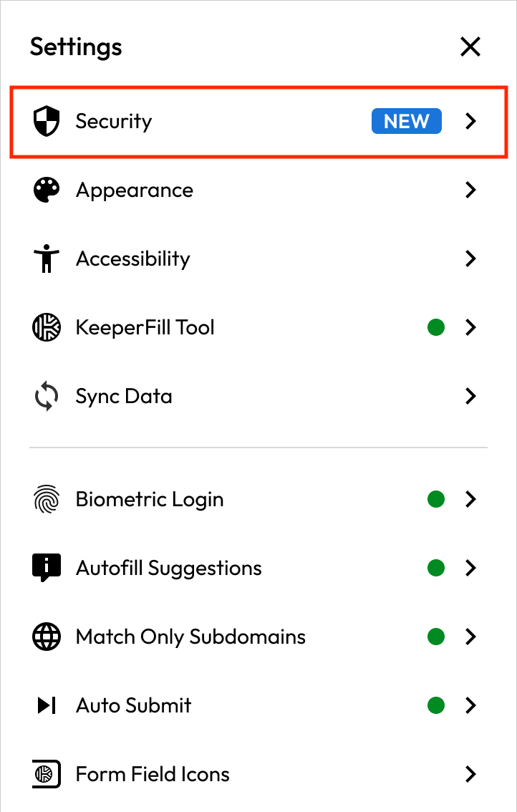Click the KeeperFill Tool logo icon

click(x=47, y=327)
